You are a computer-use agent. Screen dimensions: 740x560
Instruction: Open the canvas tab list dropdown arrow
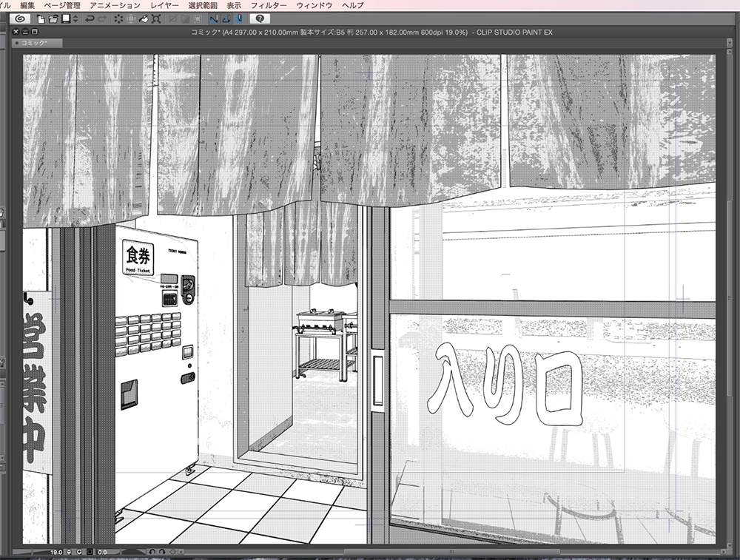(x=730, y=43)
